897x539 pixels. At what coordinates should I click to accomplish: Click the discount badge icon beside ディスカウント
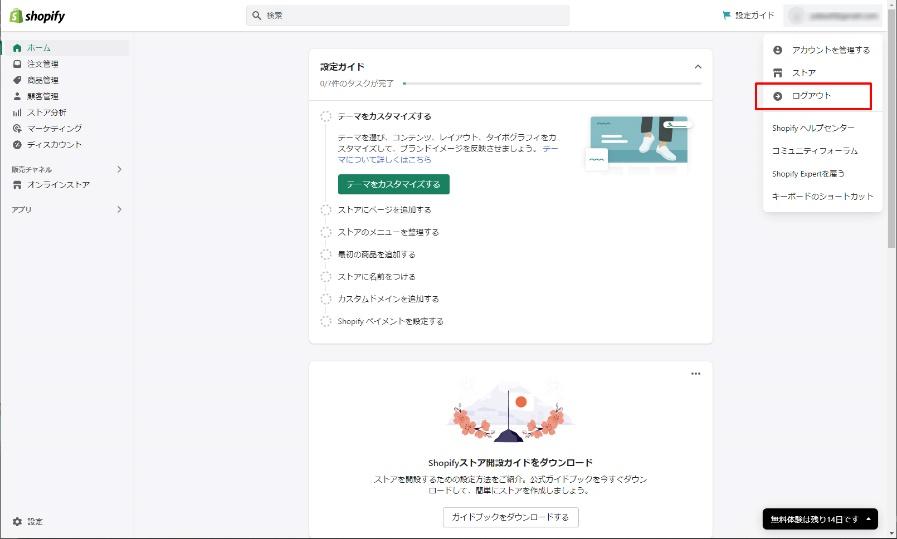point(17,145)
